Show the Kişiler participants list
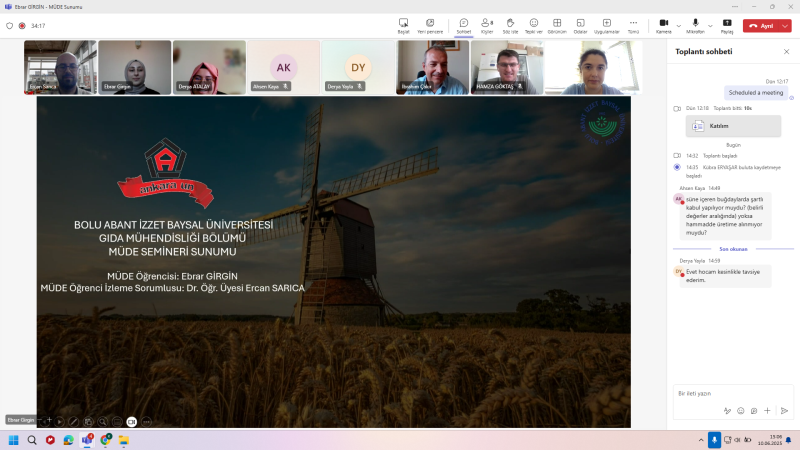800x450 pixels. [x=487, y=26]
